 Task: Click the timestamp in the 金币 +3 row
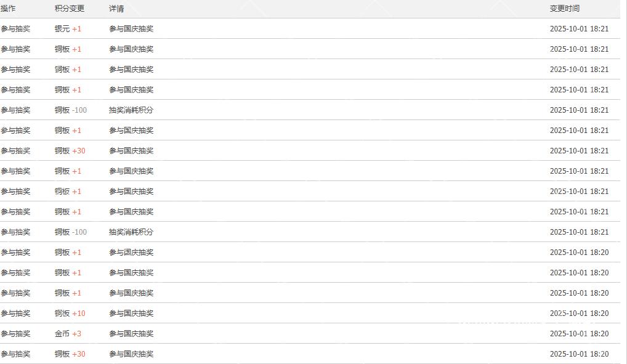[x=579, y=334]
